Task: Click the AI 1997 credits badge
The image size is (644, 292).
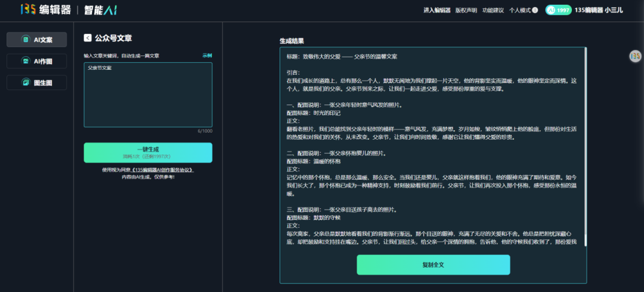Action: tap(558, 10)
